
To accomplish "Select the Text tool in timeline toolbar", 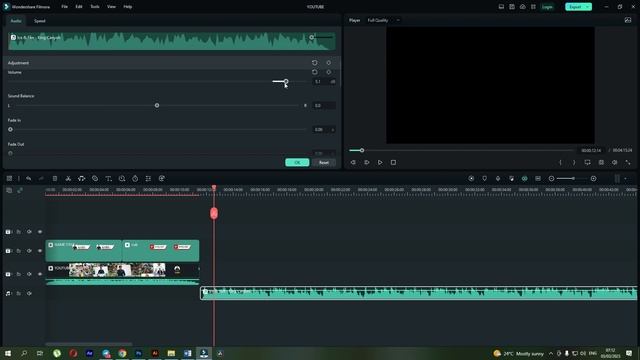I will [x=108, y=178].
